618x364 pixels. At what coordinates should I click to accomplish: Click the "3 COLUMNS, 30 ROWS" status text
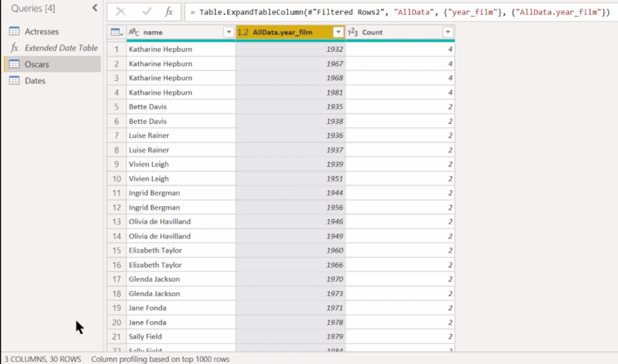(x=43, y=359)
